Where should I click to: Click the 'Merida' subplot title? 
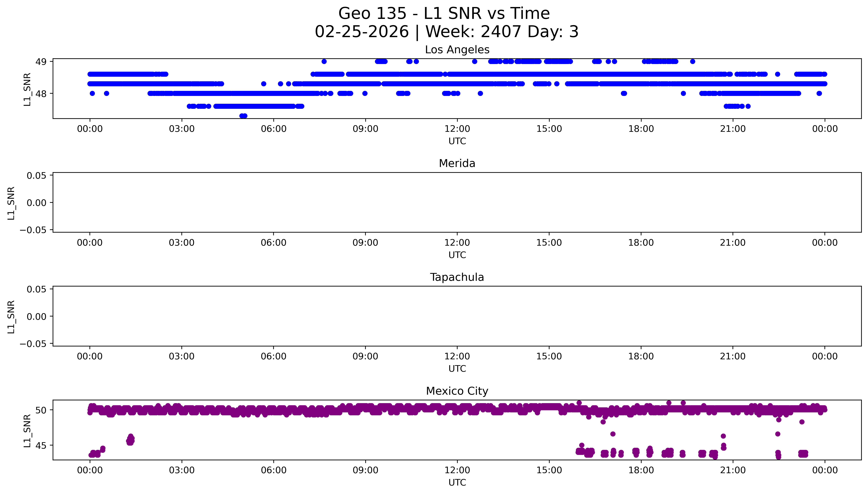pyautogui.click(x=457, y=164)
